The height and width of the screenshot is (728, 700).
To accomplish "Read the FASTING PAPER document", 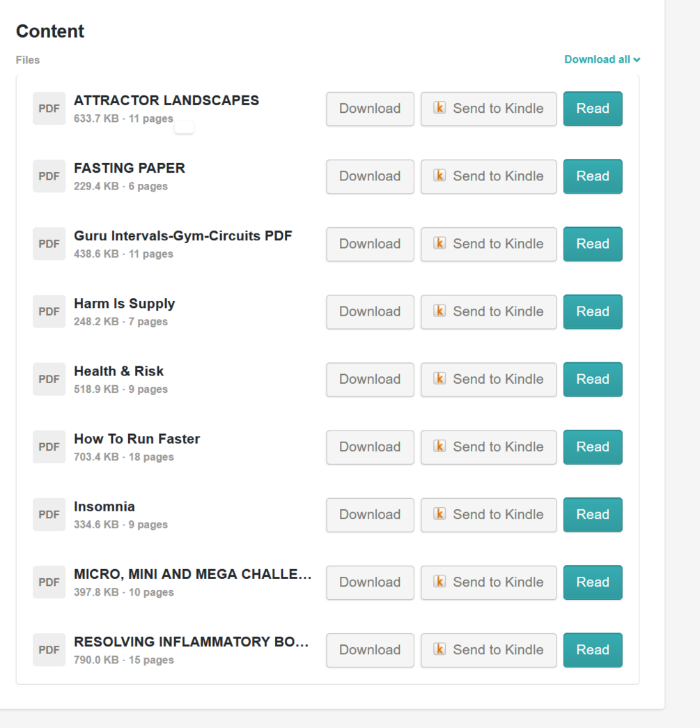I will pyautogui.click(x=592, y=176).
